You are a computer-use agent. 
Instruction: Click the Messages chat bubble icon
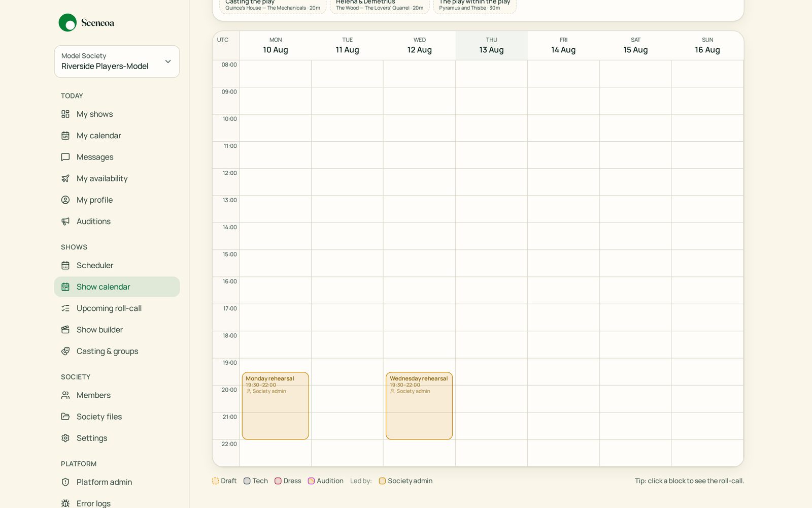tap(65, 157)
